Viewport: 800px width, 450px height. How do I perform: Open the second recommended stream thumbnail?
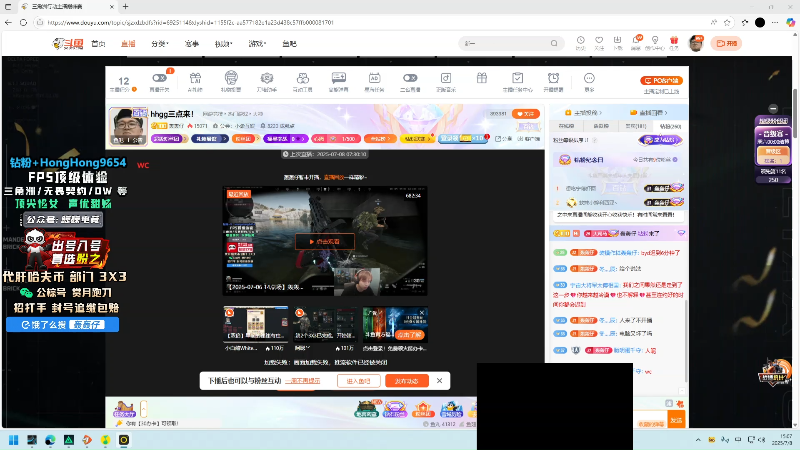tap(325, 323)
